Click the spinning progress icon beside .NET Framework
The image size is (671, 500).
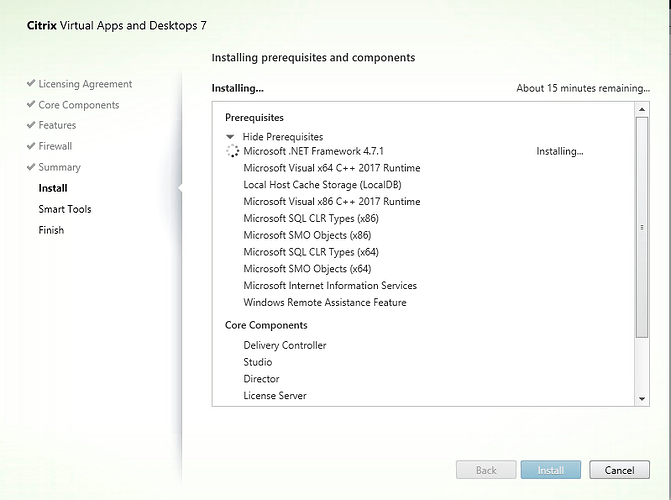[233, 152]
